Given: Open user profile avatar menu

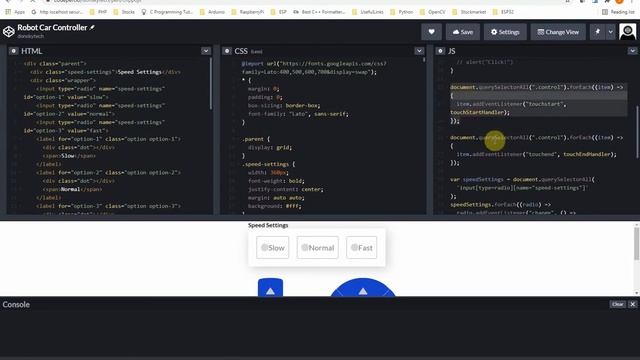Looking at the screenshot, I should tap(627, 32).
